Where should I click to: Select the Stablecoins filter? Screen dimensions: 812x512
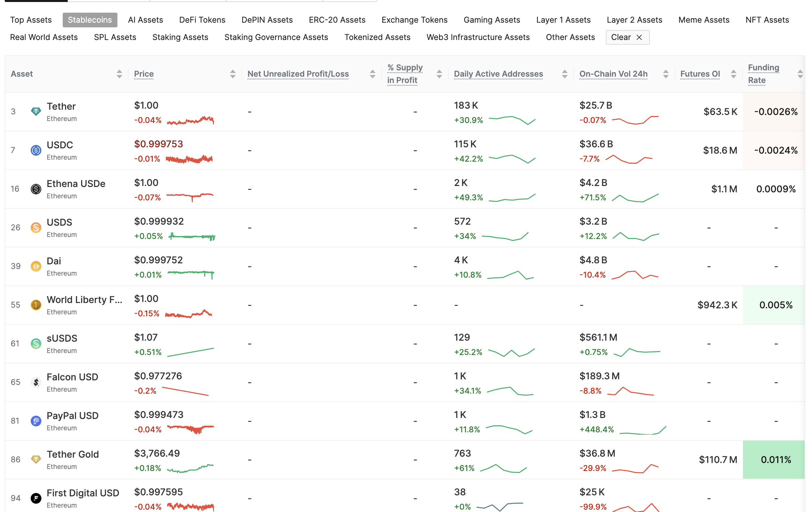(x=90, y=20)
